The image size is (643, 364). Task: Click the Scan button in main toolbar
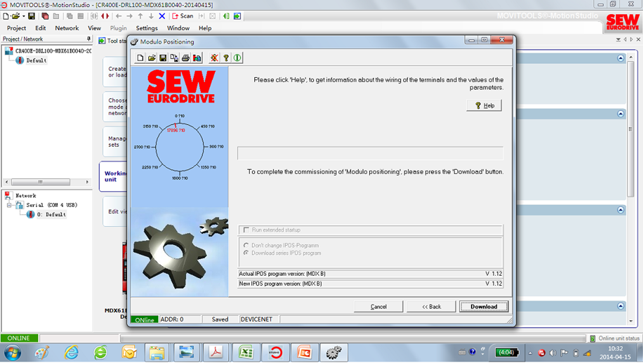pos(183,16)
